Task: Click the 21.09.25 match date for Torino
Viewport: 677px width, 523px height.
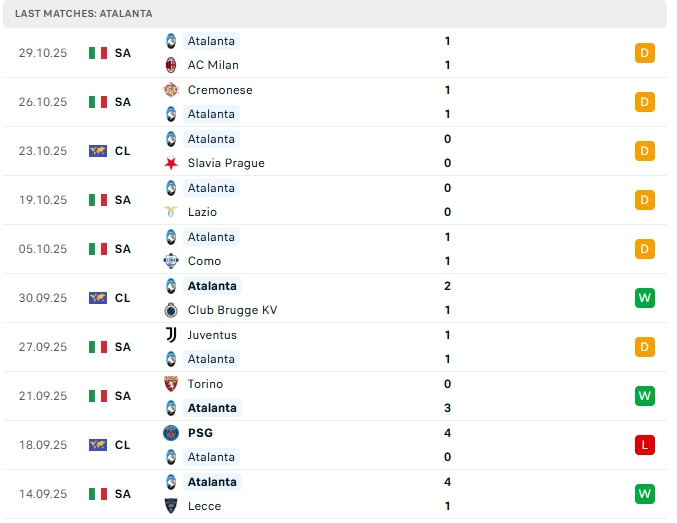Action: [x=43, y=396]
